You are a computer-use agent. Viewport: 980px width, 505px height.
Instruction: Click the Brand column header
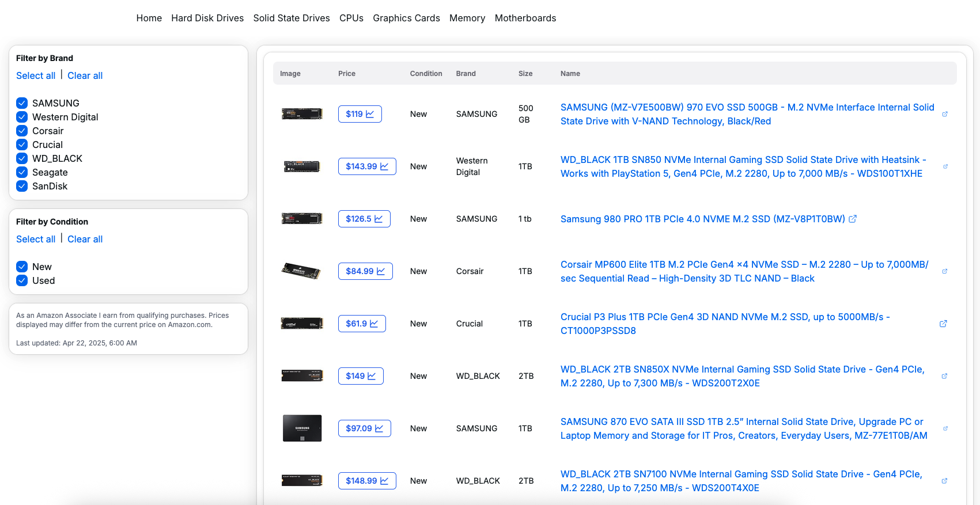(466, 74)
